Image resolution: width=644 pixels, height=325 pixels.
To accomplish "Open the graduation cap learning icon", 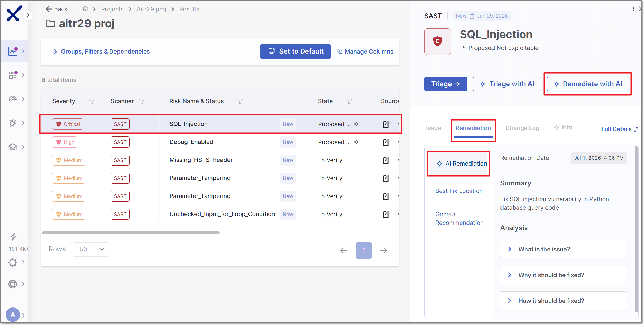I will point(13,147).
